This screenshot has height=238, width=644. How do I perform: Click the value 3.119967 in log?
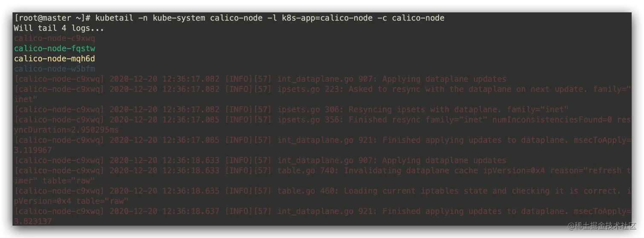(33, 150)
